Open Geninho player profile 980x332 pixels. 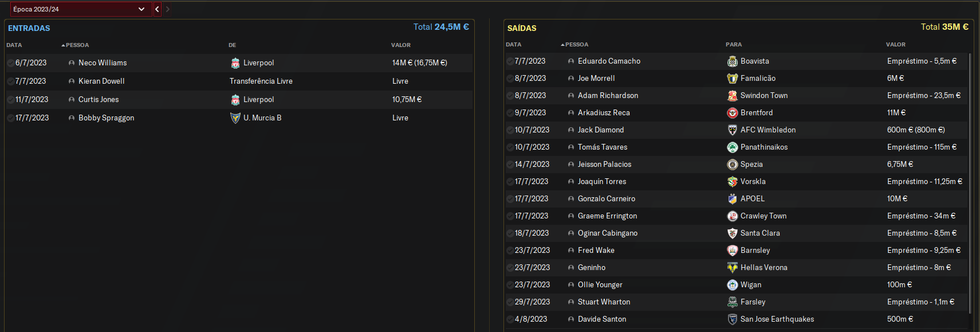[592, 268]
